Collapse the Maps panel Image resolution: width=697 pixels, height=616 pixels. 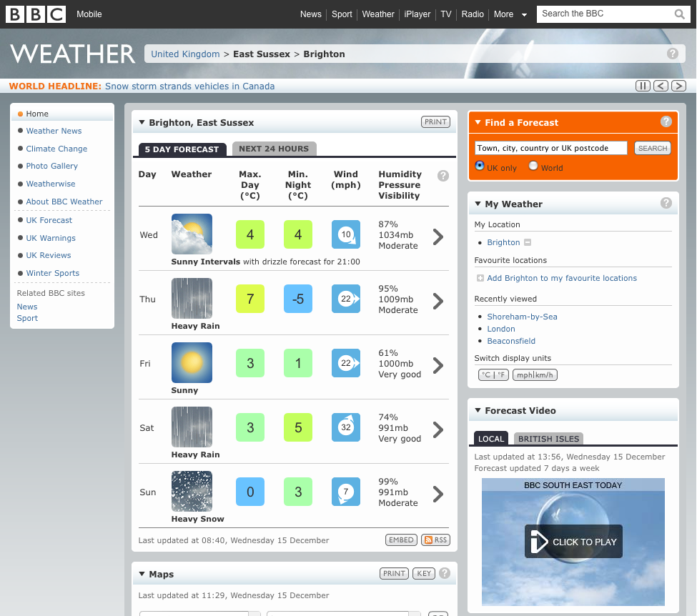click(x=142, y=574)
